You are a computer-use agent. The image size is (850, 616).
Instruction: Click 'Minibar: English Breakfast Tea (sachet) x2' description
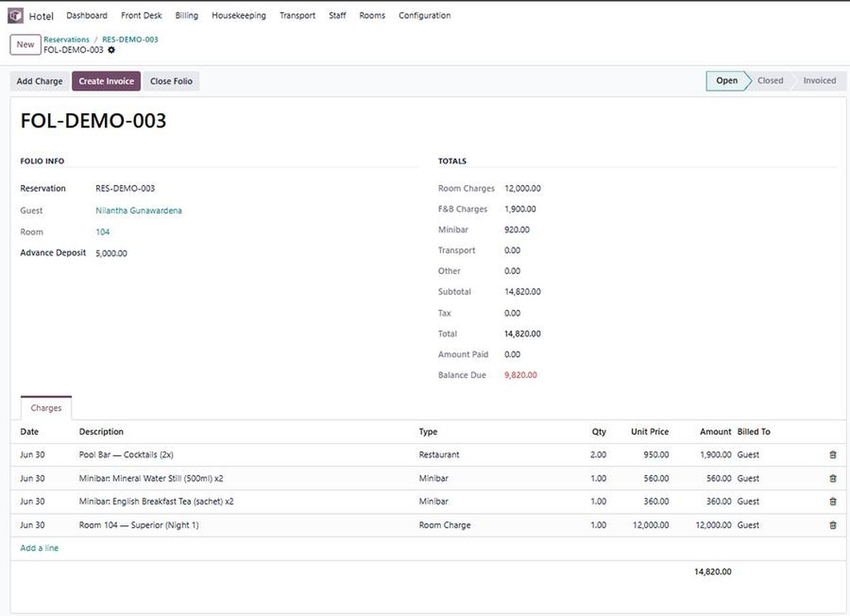point(156,501)
